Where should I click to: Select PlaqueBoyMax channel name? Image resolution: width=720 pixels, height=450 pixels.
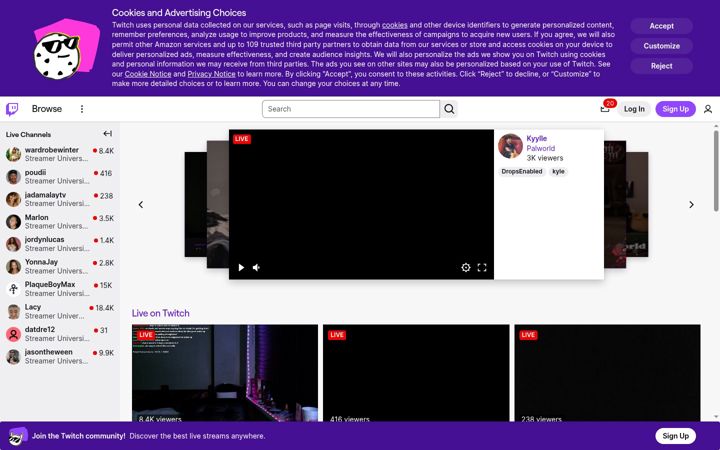[50, 285]
